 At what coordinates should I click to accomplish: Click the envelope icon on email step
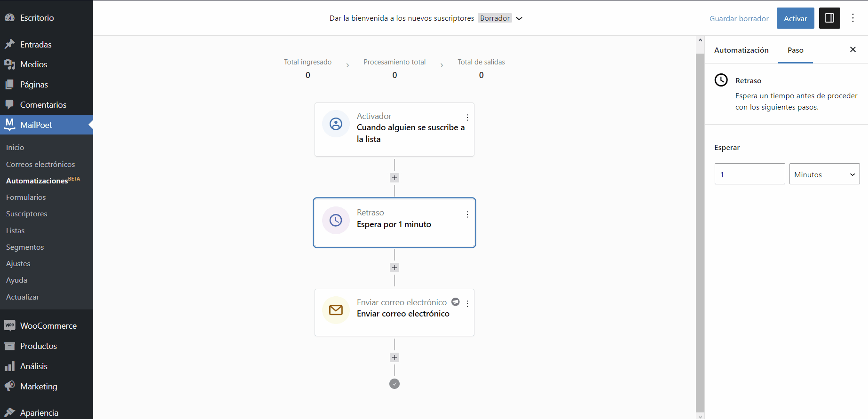pyautogui.click(x=336, y=310)
